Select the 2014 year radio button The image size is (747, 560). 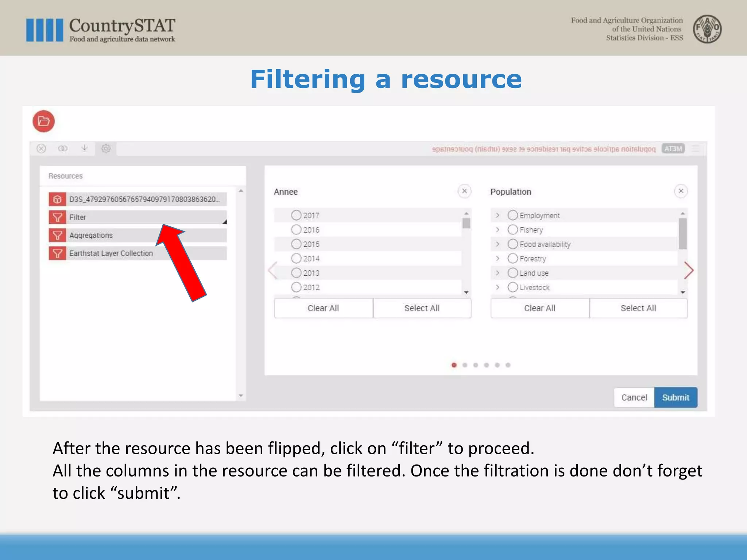296,258
